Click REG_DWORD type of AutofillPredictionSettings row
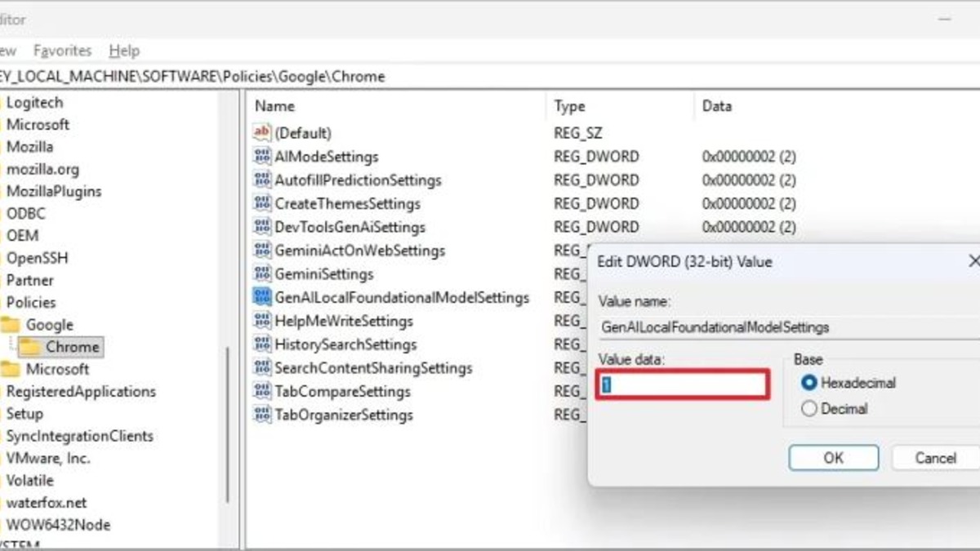This screenshot has width=980, height=551. pos(596,180)
